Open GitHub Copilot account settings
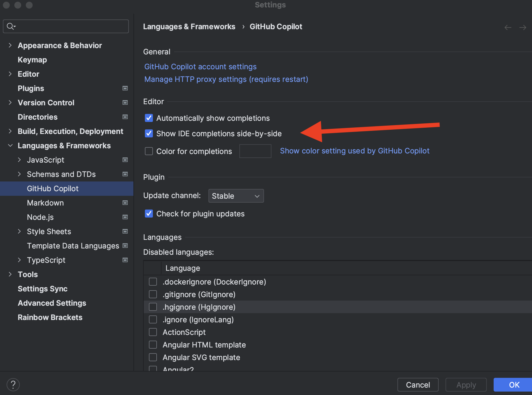 pyautogui.click(x=200, y=66)
